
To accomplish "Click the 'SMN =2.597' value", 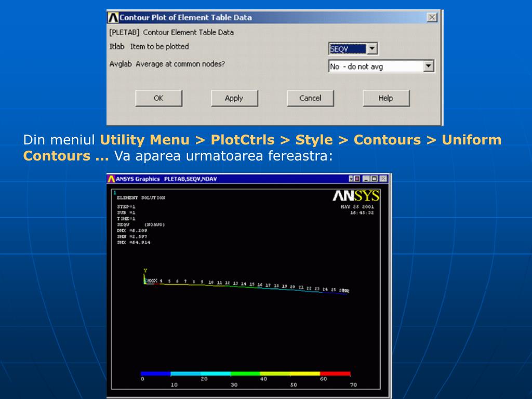I will (132, 236).
